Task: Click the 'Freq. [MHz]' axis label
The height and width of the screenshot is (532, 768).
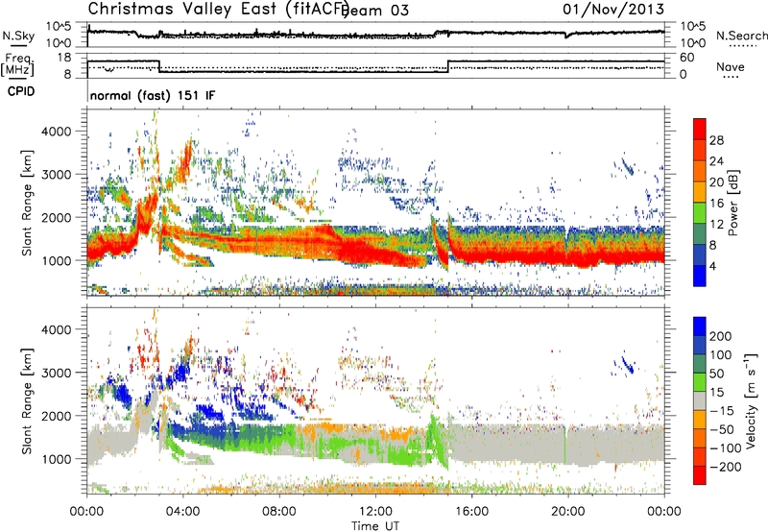Action: 17,64
